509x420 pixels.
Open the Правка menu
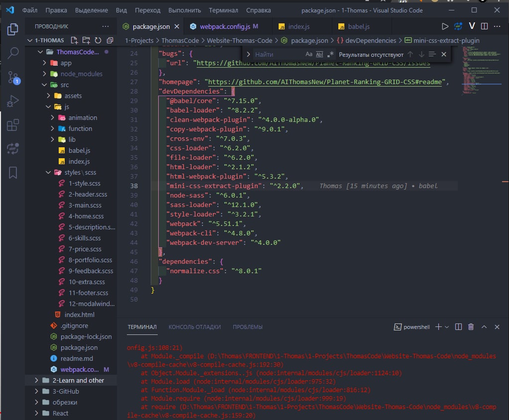tap(56, 10)
